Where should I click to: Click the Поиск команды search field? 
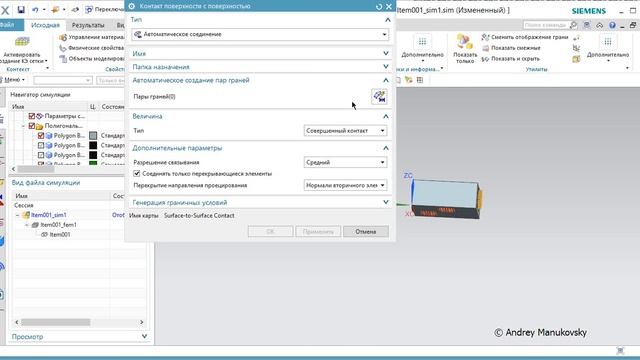(x=546, y=25)
